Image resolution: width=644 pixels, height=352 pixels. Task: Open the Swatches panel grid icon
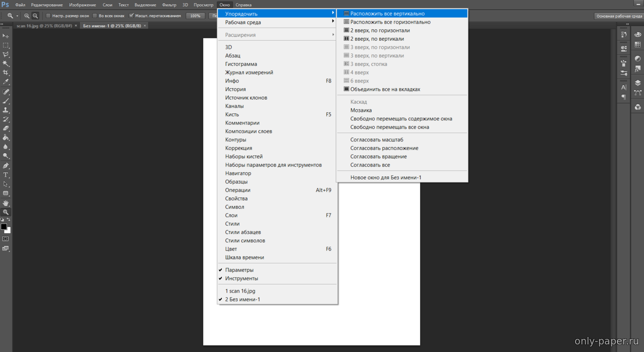(638, 44)
